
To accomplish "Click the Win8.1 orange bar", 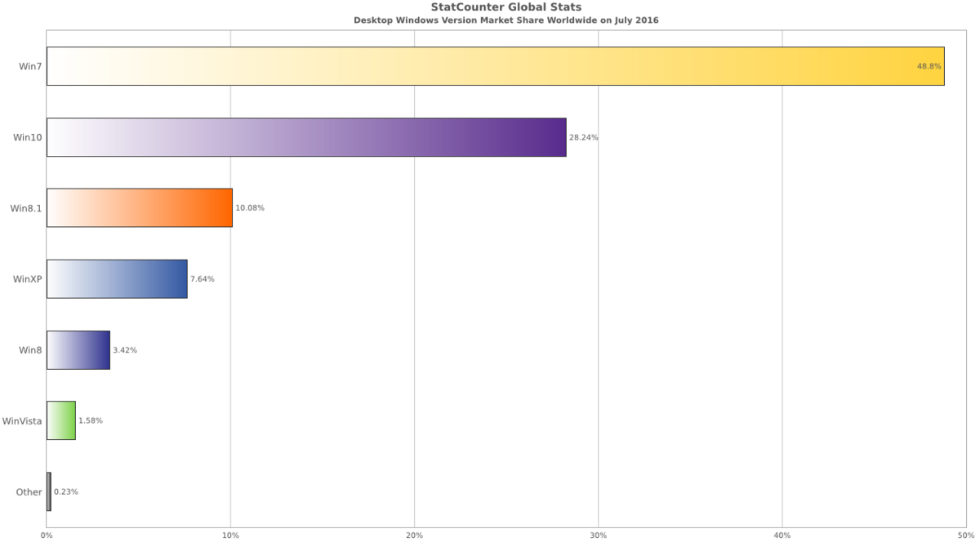I will point(140,208).
